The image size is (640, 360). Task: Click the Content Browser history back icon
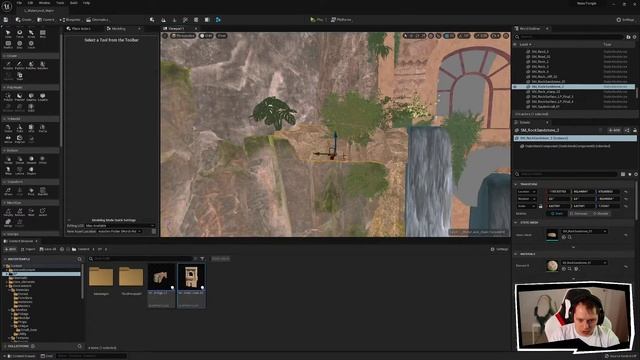coord(62,249)
